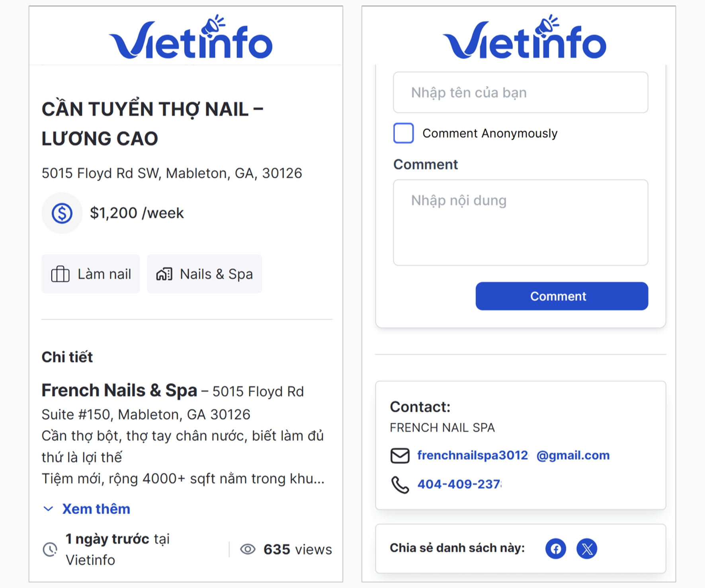The height and width of the screenshot is (588, 705).
Task: Share listing via Facebook icon
Action: coord(555,549)
